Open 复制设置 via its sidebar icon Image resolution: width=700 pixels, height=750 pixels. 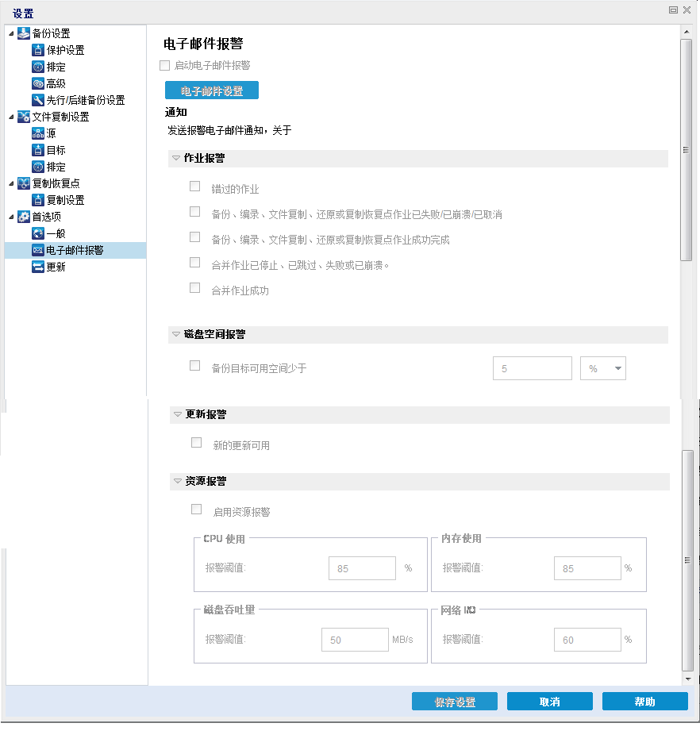37,199
